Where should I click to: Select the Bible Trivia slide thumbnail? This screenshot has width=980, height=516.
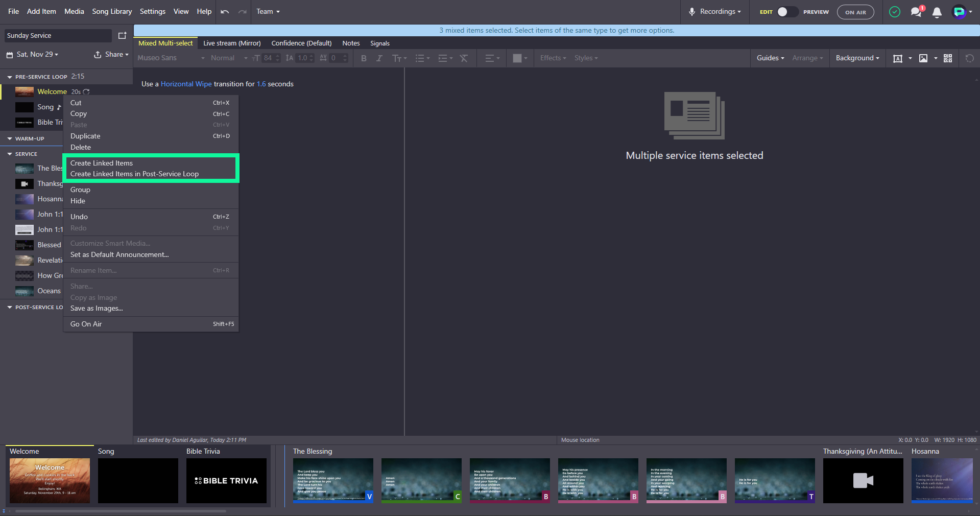(226, 481)
